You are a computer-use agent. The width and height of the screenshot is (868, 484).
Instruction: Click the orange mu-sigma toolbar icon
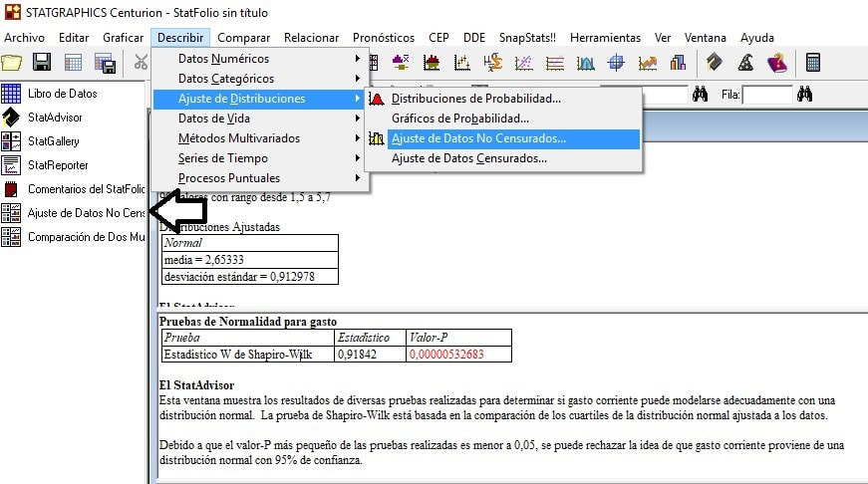point(492,63)
